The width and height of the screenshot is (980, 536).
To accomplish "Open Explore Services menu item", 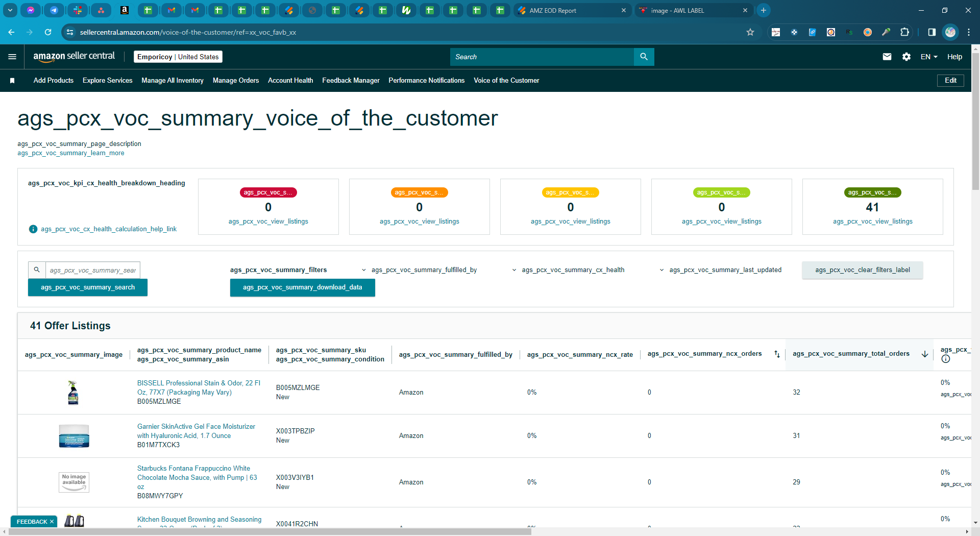I will [x=107, y=80].
